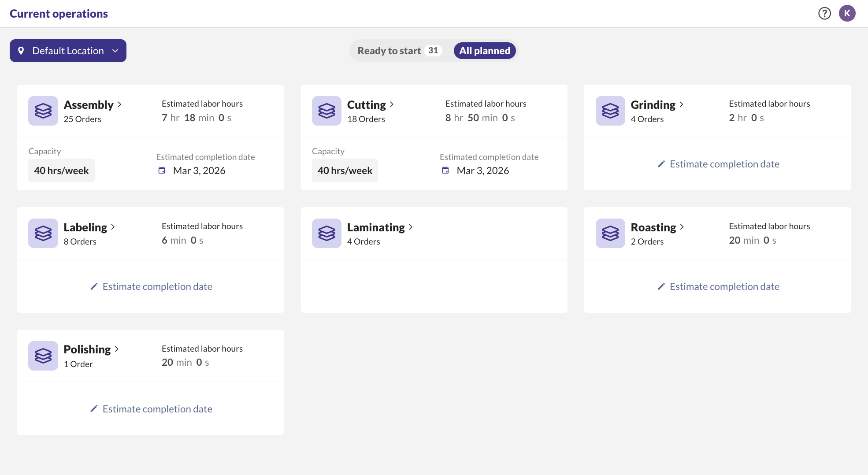Open the Cutting operation via its chevron
The width and height of the screenshot is (868, 475).
click(x=392, y=104)
